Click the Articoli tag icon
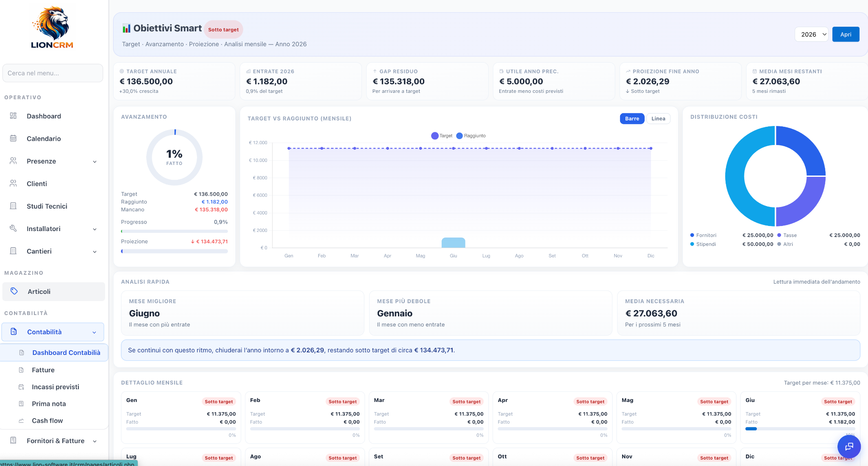 tap(14, 291)
